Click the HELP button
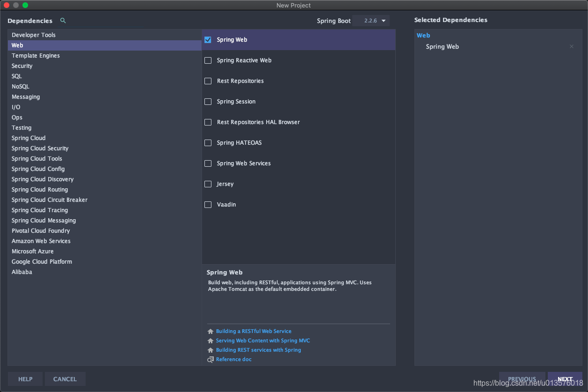The width and height of the screenshot is (588, 392). point(25,379)
